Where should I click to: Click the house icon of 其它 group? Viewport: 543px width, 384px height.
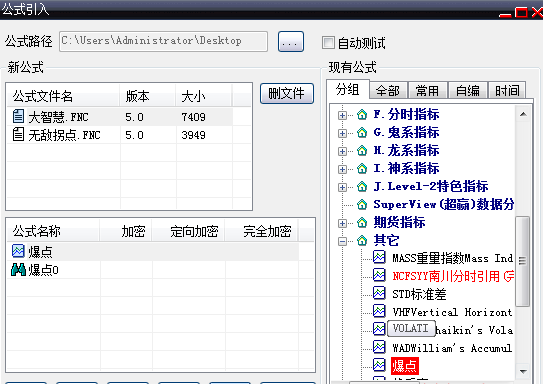coord(362,240)
